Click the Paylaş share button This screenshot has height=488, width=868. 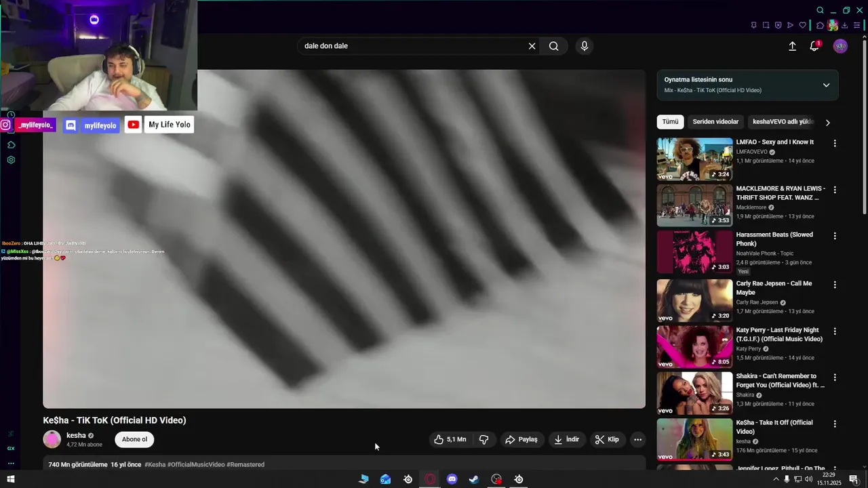(x=521, y=439)
